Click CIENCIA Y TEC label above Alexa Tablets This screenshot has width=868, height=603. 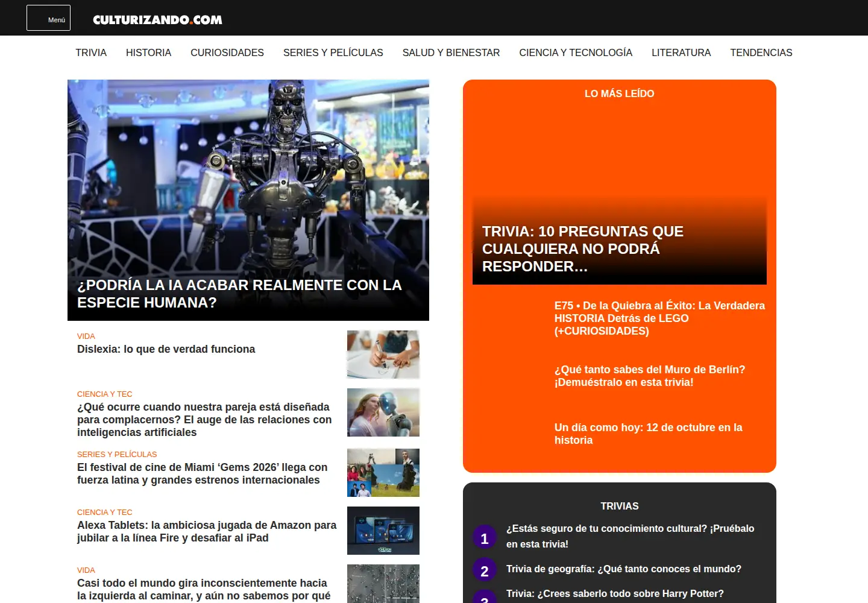105,512
